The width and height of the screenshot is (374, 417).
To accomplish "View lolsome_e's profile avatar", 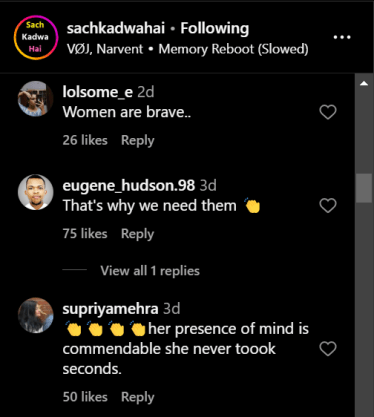I will pos(36,99).
